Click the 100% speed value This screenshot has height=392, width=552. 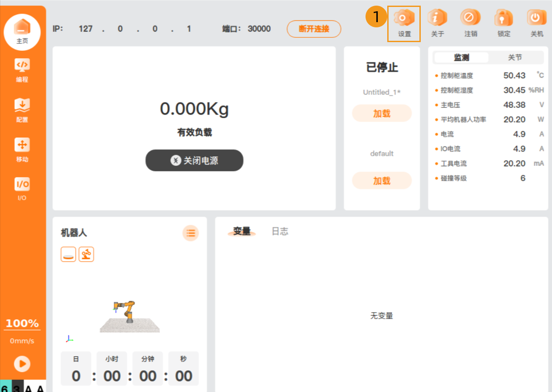(22, 323)
